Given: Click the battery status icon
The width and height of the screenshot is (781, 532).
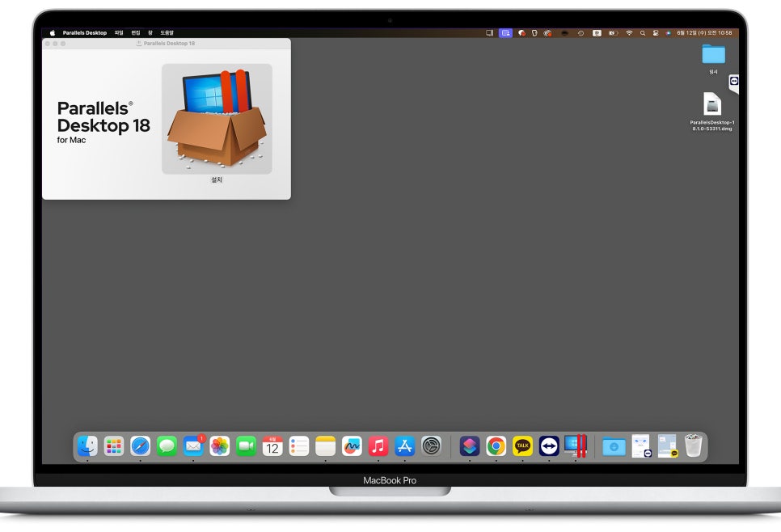Looking at the screenshot, I should 614,33.
